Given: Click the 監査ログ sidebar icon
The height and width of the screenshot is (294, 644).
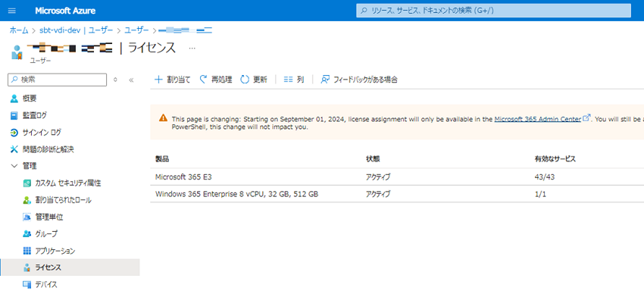Looking at the screenshot, I should (x=14, y=115).
